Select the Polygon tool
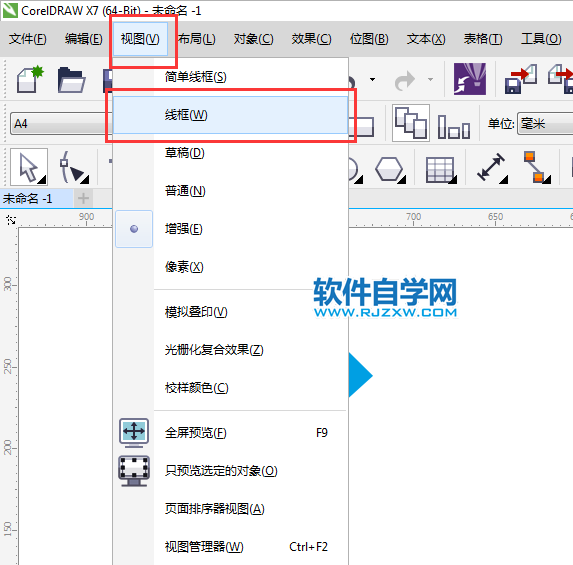 pos(390,169)
